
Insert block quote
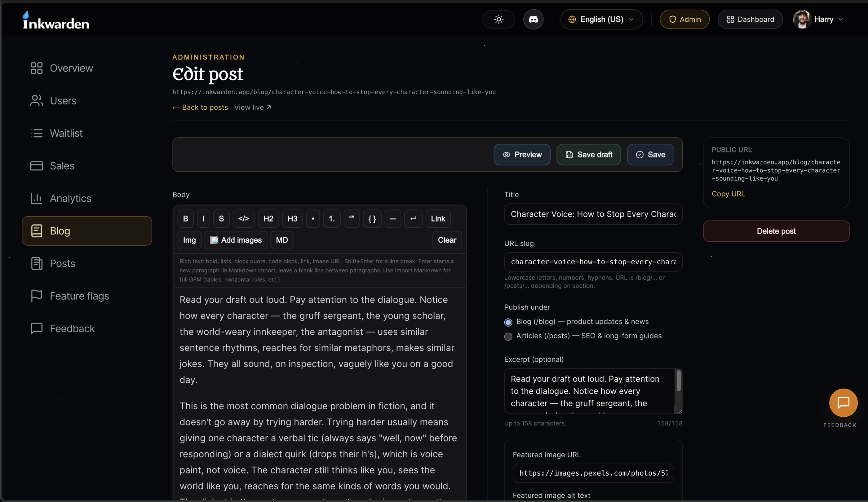[x=352, y=219]
